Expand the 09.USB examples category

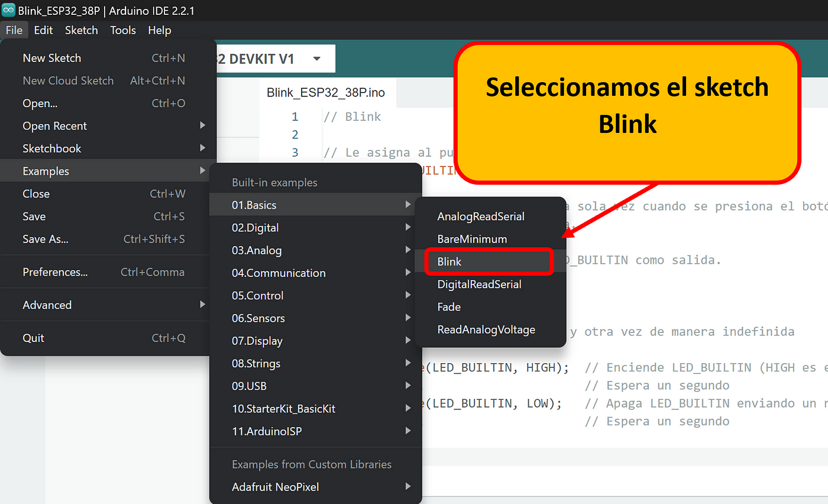[x=316, y=386]
